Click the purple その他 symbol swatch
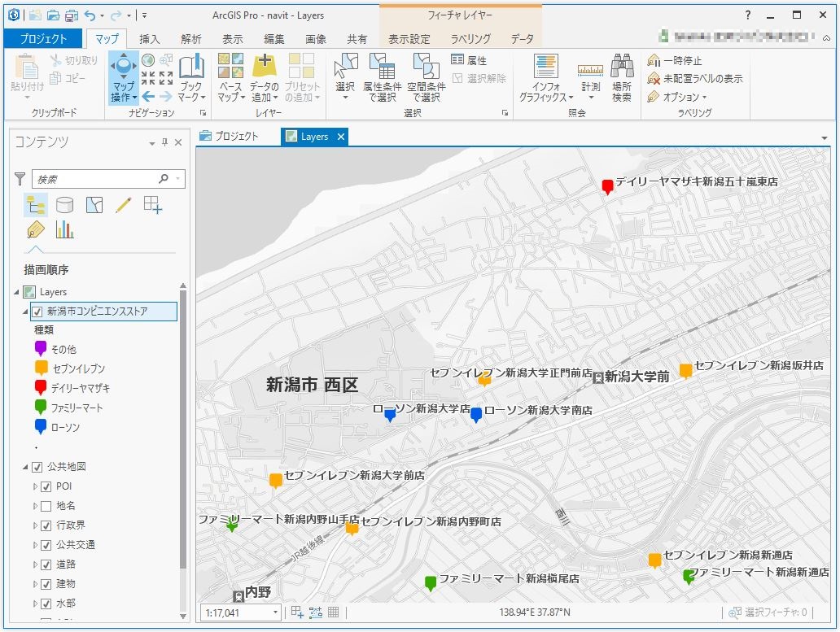Screen dimensions: 840x632 41,348
